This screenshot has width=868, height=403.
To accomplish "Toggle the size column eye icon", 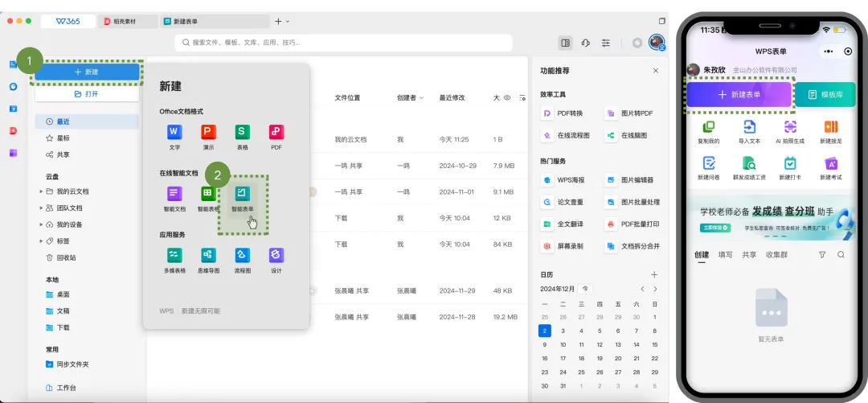I will coord(506,97).
